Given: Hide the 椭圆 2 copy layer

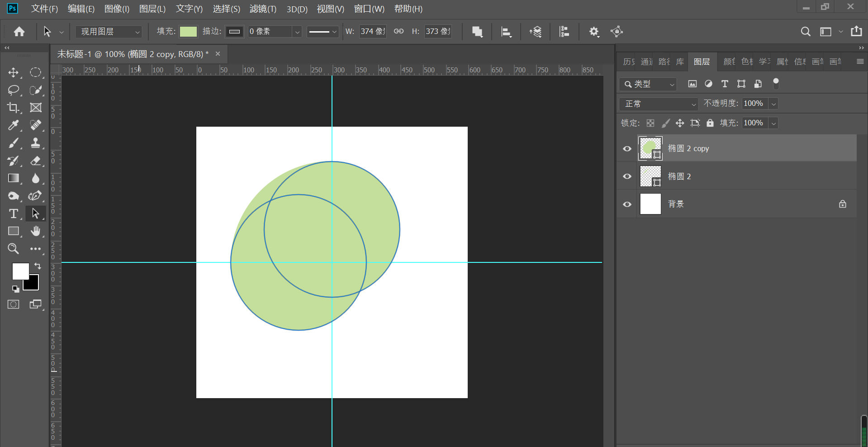Looking at the screenshot, I should (627, 149).
